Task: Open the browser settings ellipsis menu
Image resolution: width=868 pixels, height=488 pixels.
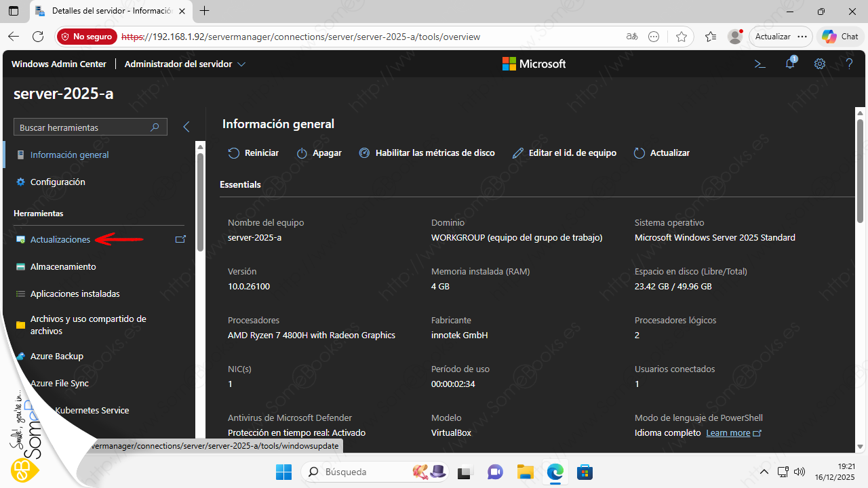Action: pos(802,37)
